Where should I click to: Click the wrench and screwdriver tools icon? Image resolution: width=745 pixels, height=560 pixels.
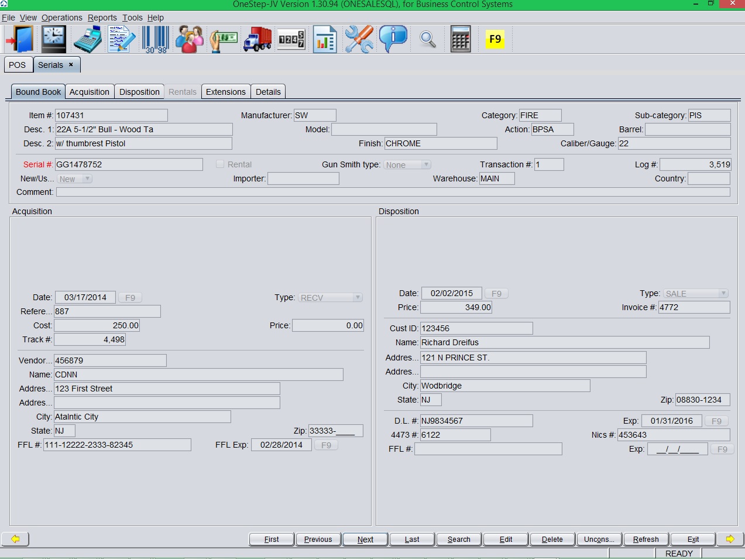(359, 40)
